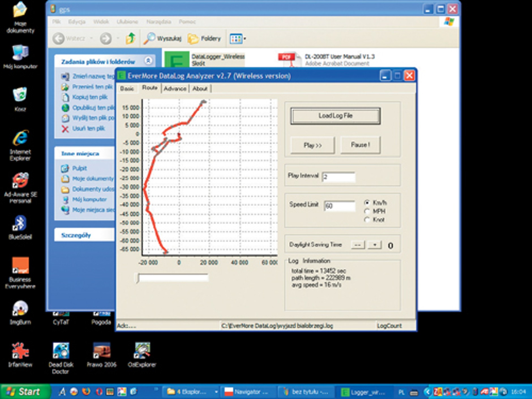Open the BlueSoleil Bluetooth desktop icon
Image resolution: width=532 pixels, height=399 pixels.
20,224
